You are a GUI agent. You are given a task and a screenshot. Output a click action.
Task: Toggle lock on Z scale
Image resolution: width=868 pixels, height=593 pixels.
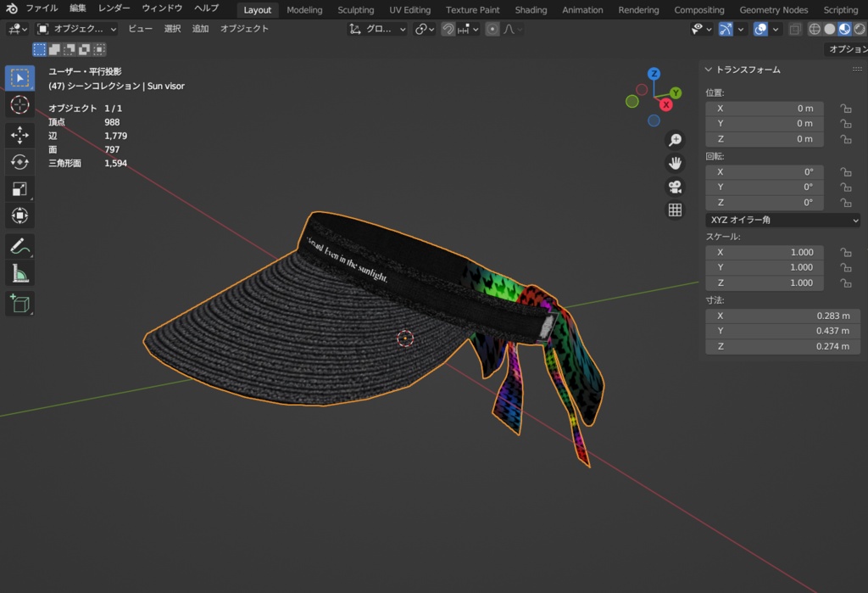[x=845, y=283]
